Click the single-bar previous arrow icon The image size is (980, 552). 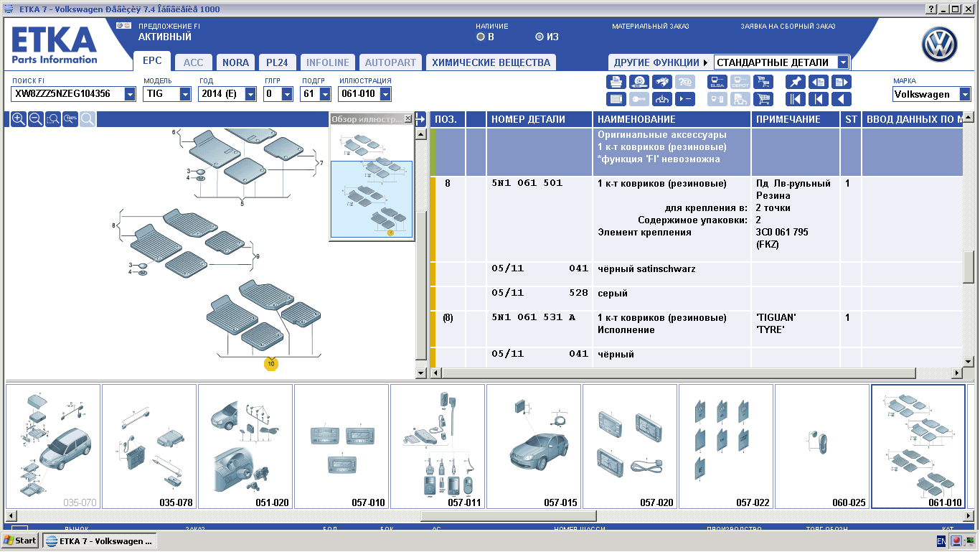[818, 99]
